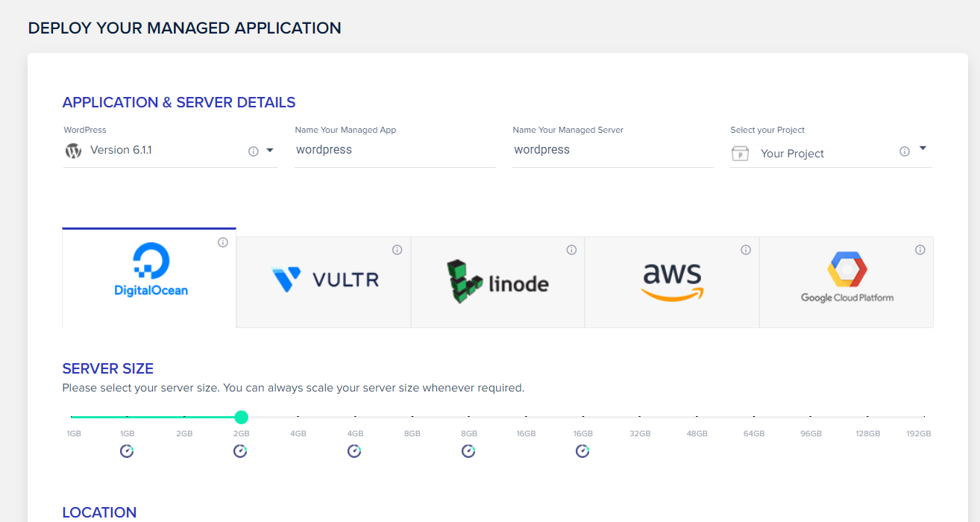Image resolution: width=980 pixels, height=522 pixels.
Task: Click the info icon on the DigitalOcean card
Action: click(x=223, y=242)
